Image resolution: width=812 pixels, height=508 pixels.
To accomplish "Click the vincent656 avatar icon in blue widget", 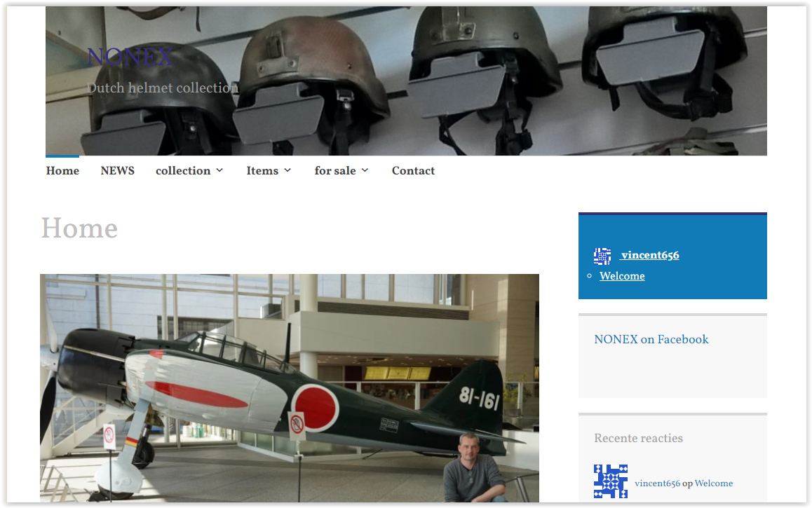I will (x=602, y=256).
